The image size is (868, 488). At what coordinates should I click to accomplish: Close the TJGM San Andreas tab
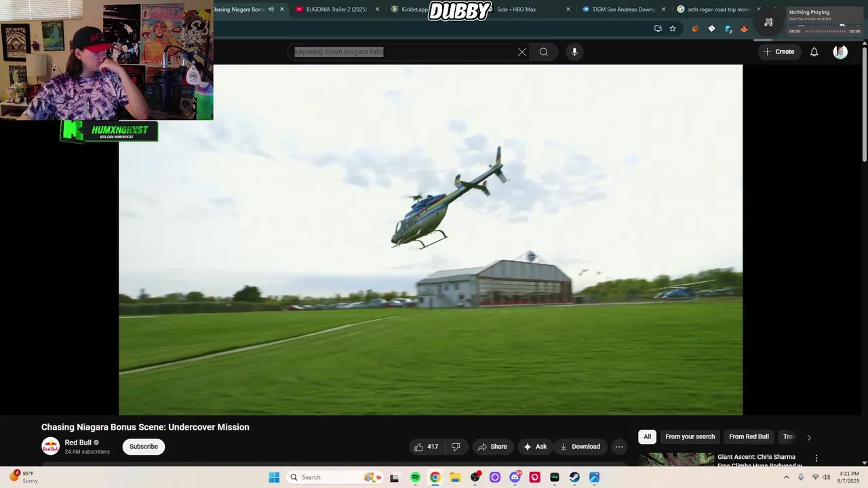[663, 9]
